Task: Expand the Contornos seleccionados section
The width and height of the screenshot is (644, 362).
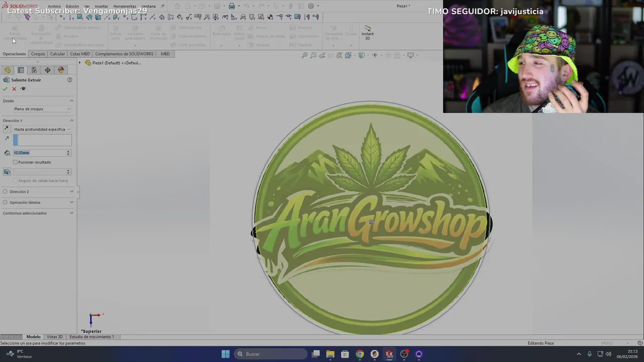Action: [71, 213]
